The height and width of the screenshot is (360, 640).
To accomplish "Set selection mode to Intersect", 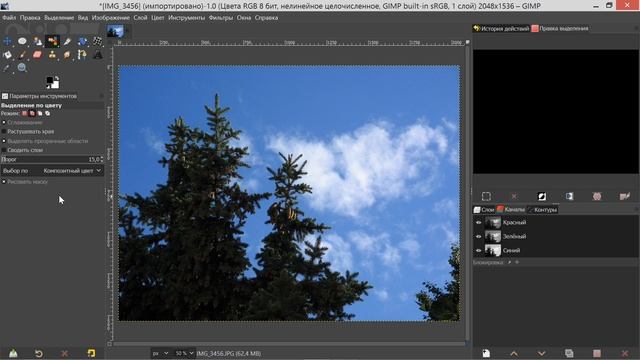I will coord(47,113).
